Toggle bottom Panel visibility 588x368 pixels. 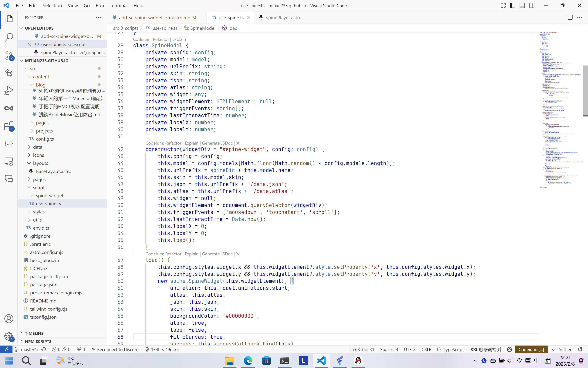(522, 5)
